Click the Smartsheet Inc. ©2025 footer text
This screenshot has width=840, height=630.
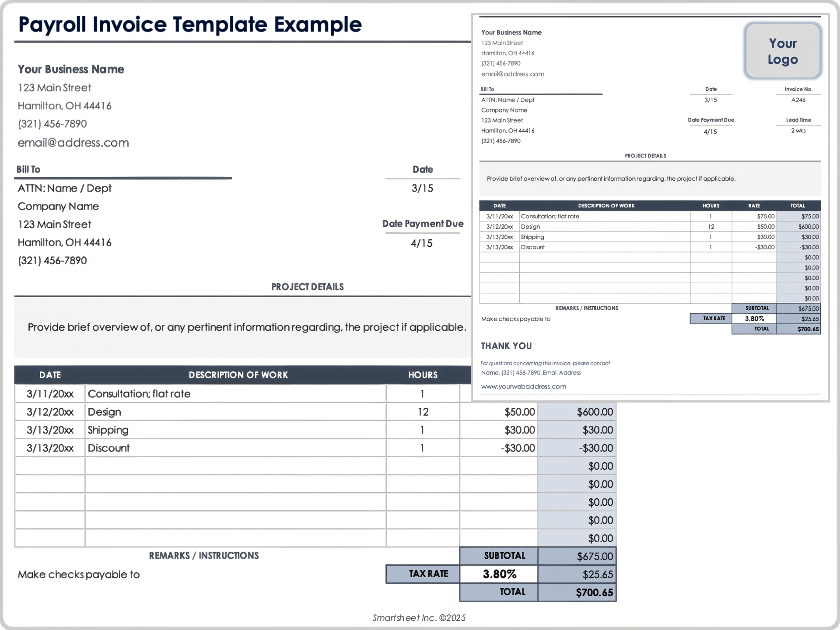click(419, 618)
